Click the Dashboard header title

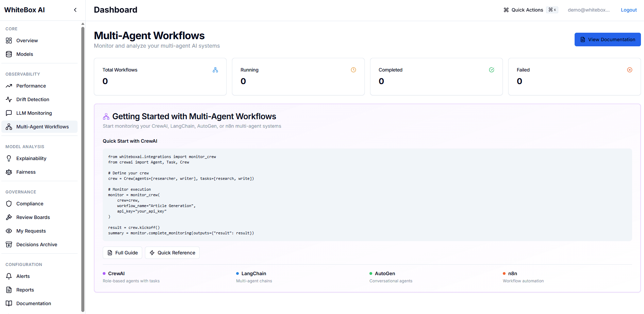[116, 10]
